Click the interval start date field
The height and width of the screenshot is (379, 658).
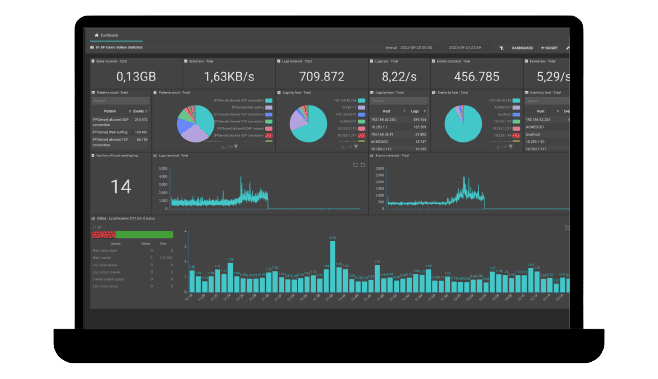coord(421,48)
